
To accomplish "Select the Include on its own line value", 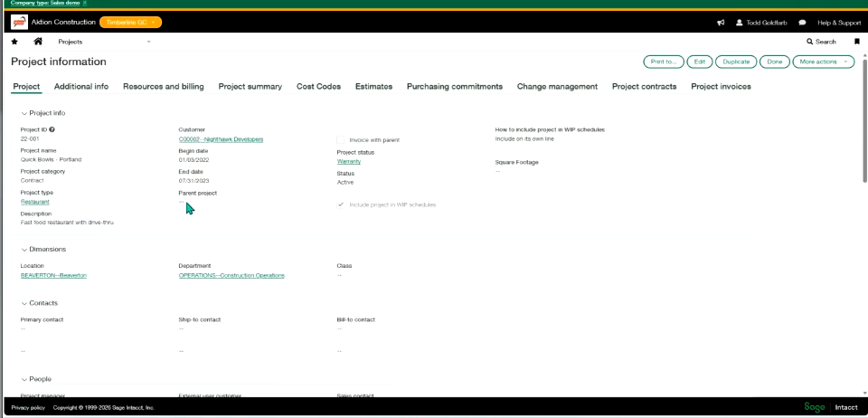I will (x=524, y=139).
